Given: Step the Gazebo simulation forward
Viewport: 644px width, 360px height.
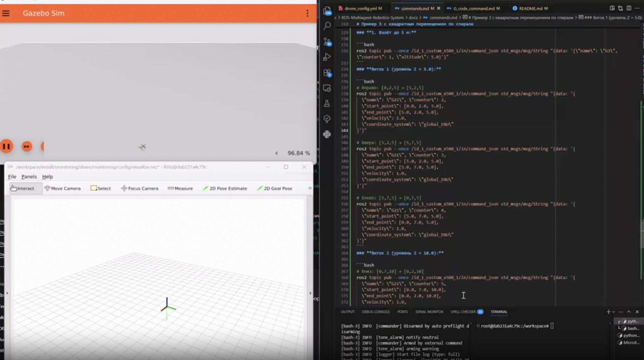Looking at the screenshot, I should 27,146.
